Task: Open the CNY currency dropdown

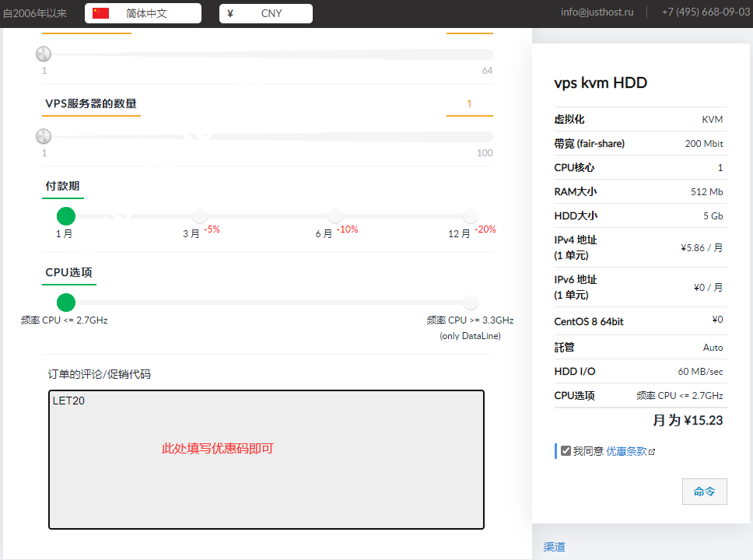Action: pos(266,13)
